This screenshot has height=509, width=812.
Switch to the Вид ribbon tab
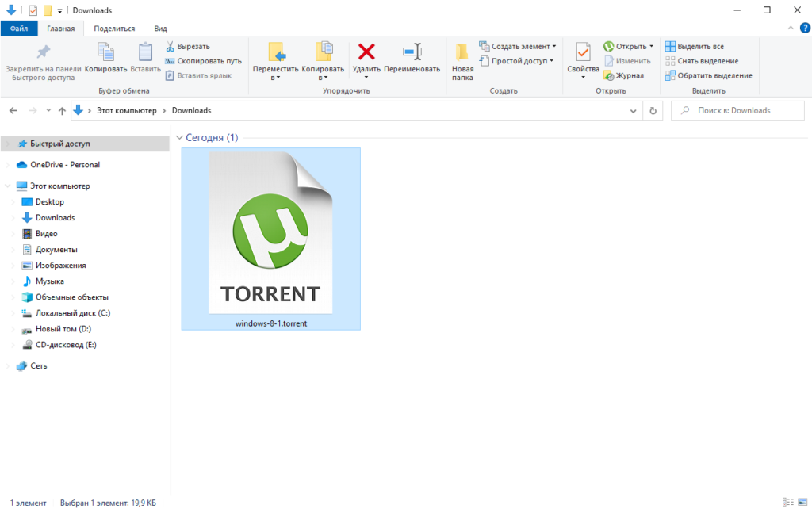pos(160,29)
